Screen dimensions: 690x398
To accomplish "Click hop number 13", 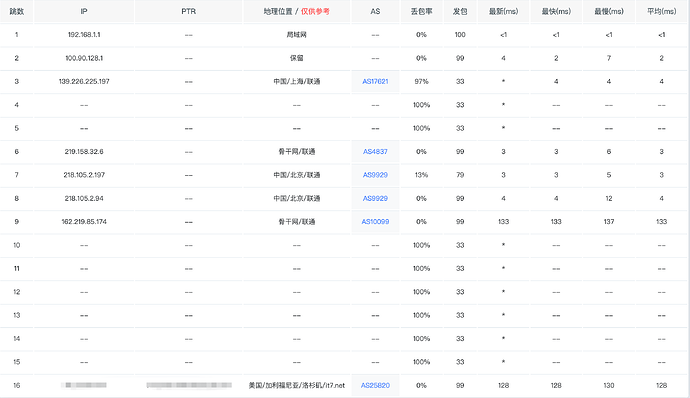I will [17, 315].
